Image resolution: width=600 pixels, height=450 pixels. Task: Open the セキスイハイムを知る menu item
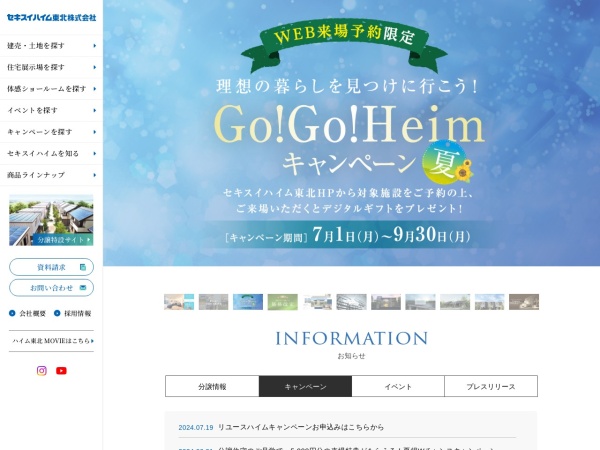pyautogui.click(x=51, y=153)
